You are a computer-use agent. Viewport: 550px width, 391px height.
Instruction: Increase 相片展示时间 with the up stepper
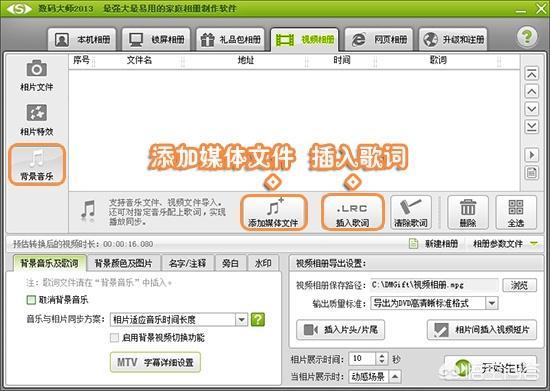coord(382,356)
